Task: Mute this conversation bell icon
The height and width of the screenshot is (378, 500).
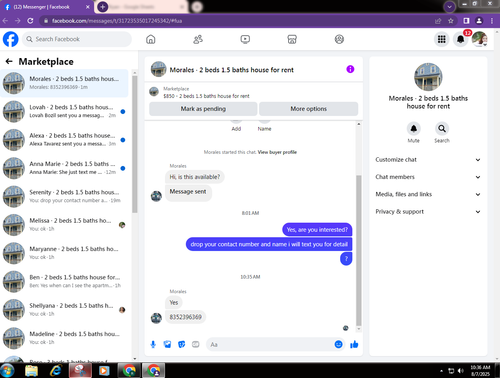Action: click(414, 128)
